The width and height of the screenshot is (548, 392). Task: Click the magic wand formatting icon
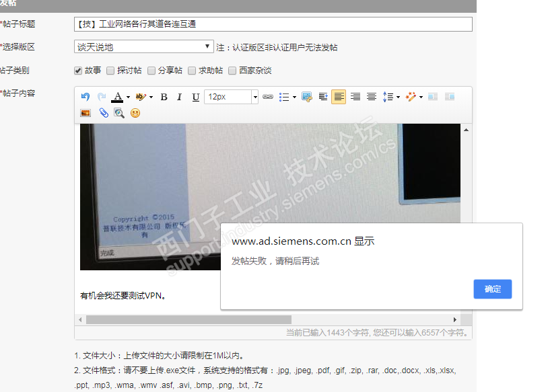(411, 97)
